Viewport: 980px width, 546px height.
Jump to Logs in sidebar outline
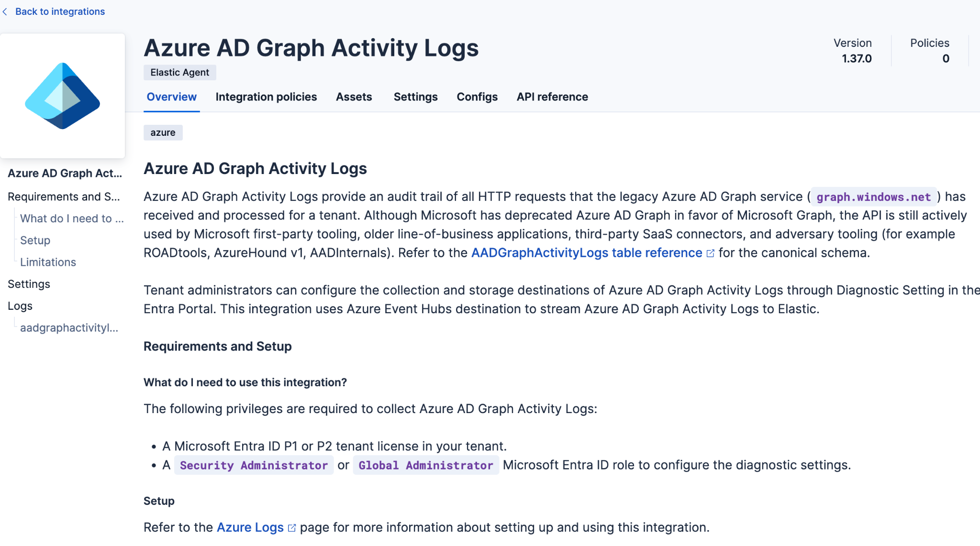20,306
